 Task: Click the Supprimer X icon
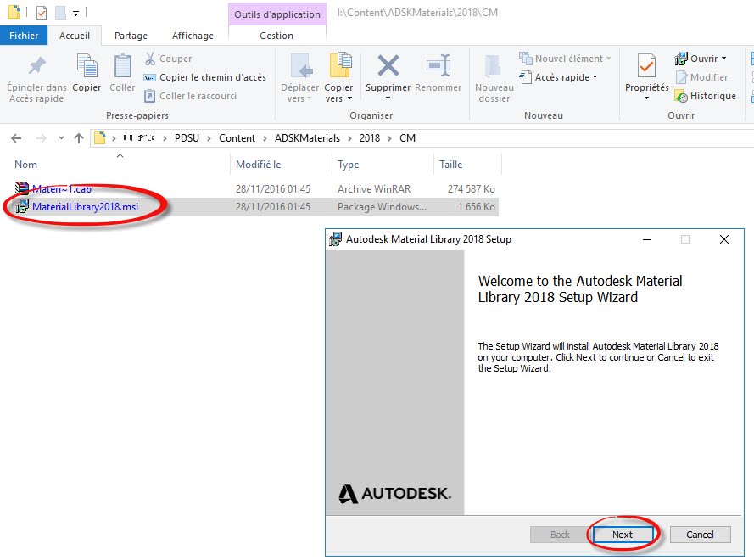coord(388,65)
